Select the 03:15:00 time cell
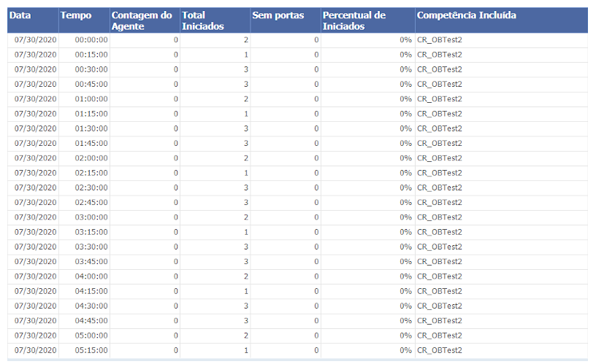Image resolution: width=596 pixels, height=364 pixels. tap(85, 233)
